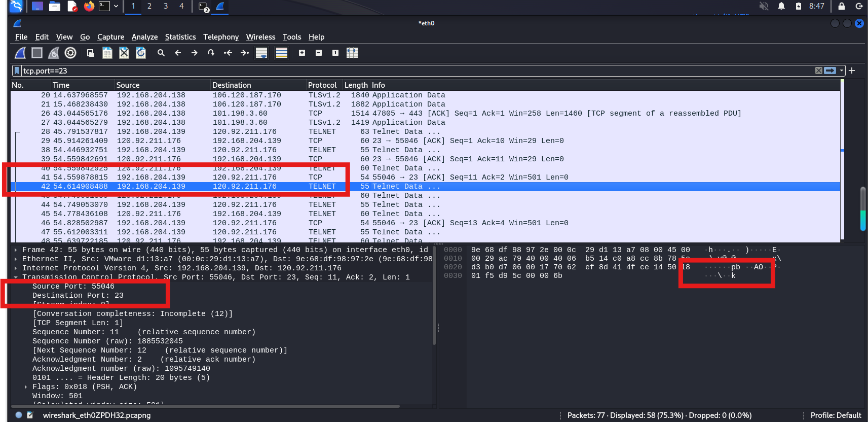Image resolution: width=868 pixels, height=422 pixels.
Task: Open a capture file icon
Action: 90,53
